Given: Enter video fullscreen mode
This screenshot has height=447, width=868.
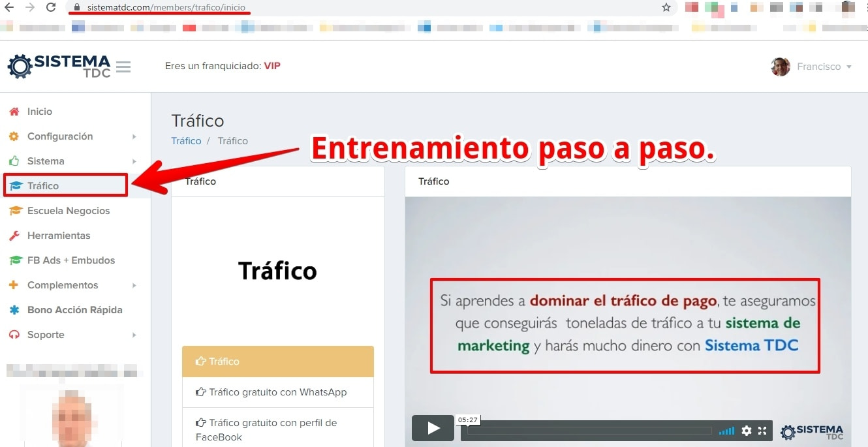Looking at the screenshot, I should tap(762, 431).
